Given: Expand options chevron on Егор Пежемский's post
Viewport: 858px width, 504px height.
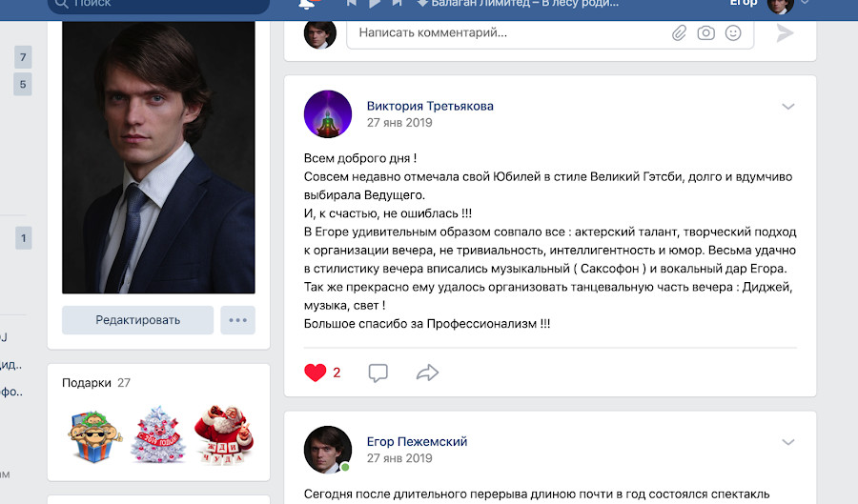Looking at the screenshot, I should coord(788,442).
